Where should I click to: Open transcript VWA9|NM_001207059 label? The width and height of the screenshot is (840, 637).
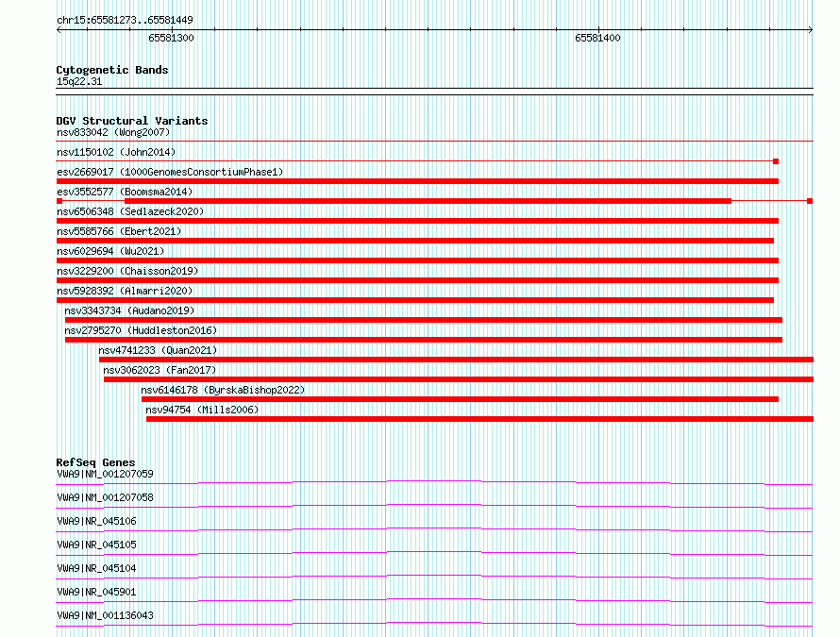point(105,474)
